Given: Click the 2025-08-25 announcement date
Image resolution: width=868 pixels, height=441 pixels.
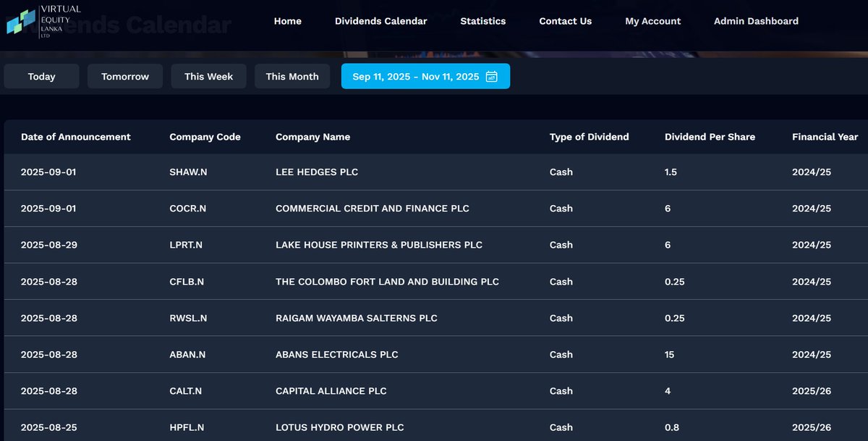Looking at the screenshot, I should point(49,427).
